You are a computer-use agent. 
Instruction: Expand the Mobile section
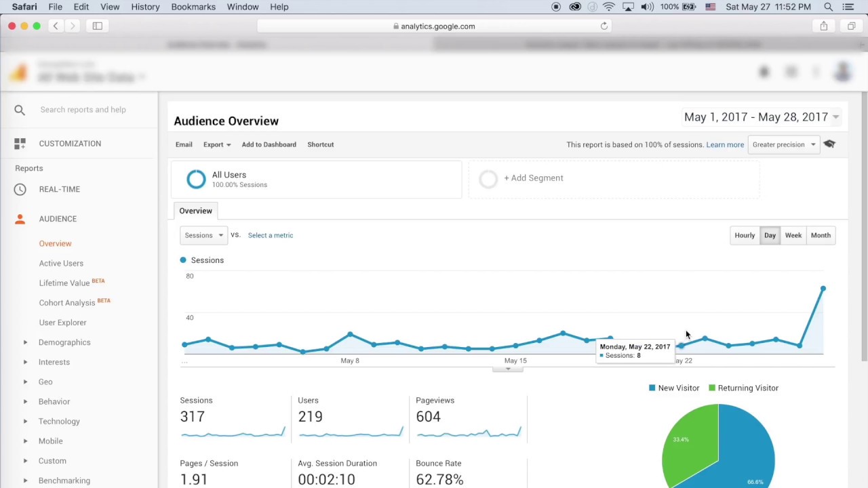coord(25,441)
